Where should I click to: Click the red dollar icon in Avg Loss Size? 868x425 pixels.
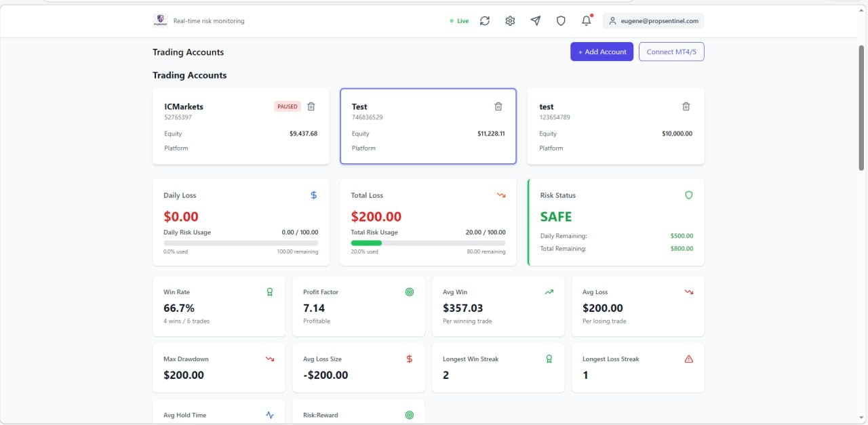tap(410, 359)
